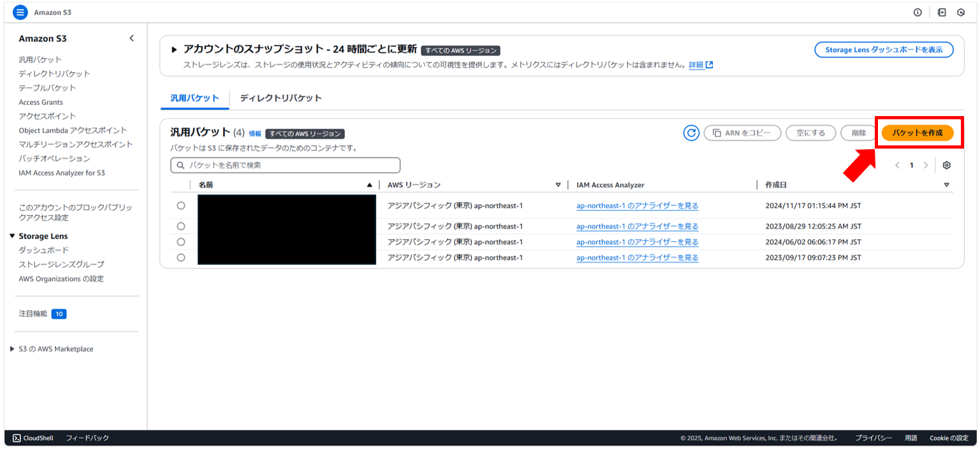Image resolution: width=980 pixels, height=449 pixels.
Task: Open AWS Organizations の設定
Action: (x=61, y=279)
